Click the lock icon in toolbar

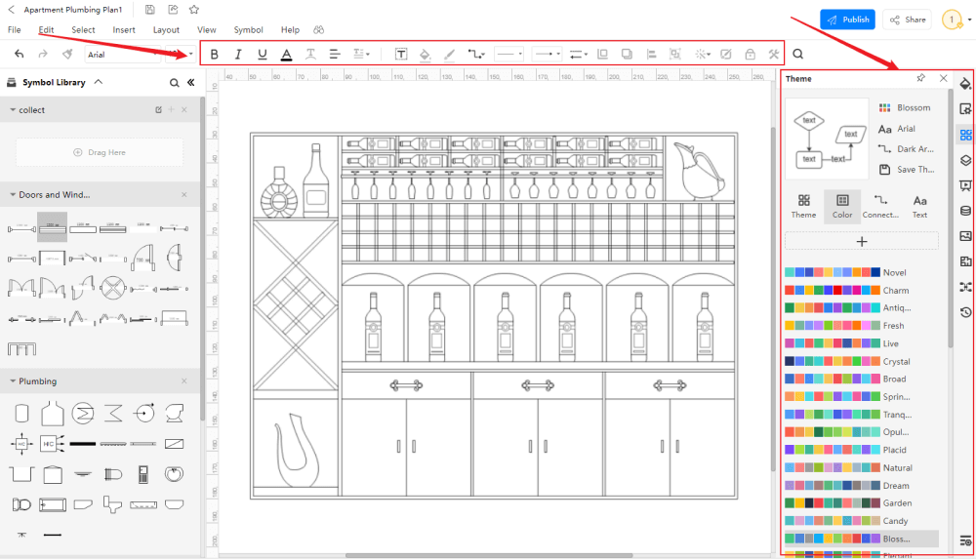click(750, 55)
